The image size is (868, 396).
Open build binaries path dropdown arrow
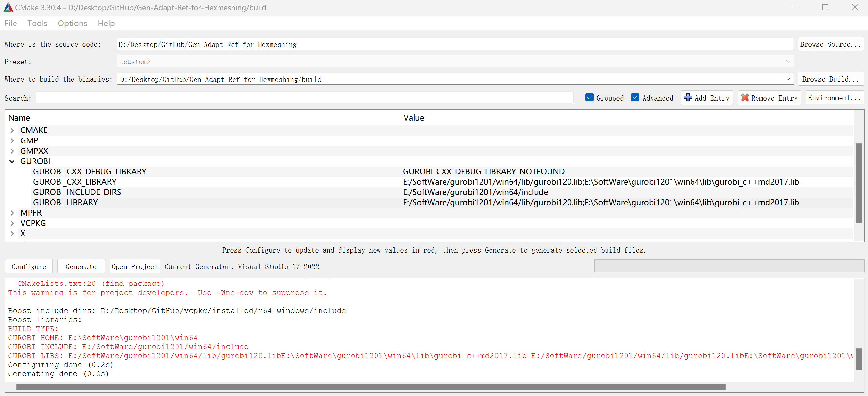coord(788,79)
